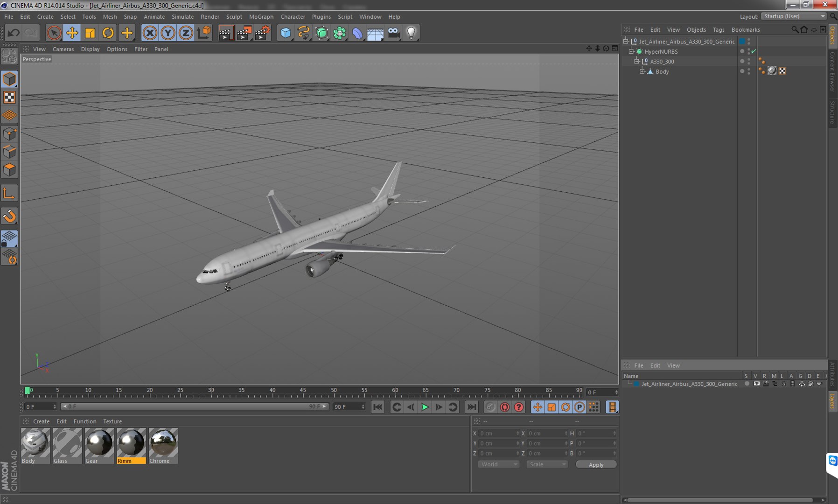
Task: Open the MoGraph menu
Action: (x=261, y=16)
